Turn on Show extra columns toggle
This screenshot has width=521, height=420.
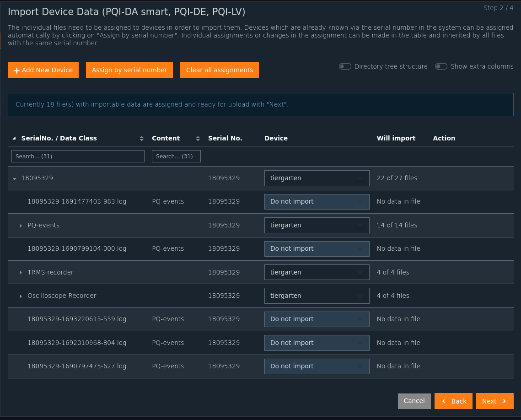pos(441,66)
